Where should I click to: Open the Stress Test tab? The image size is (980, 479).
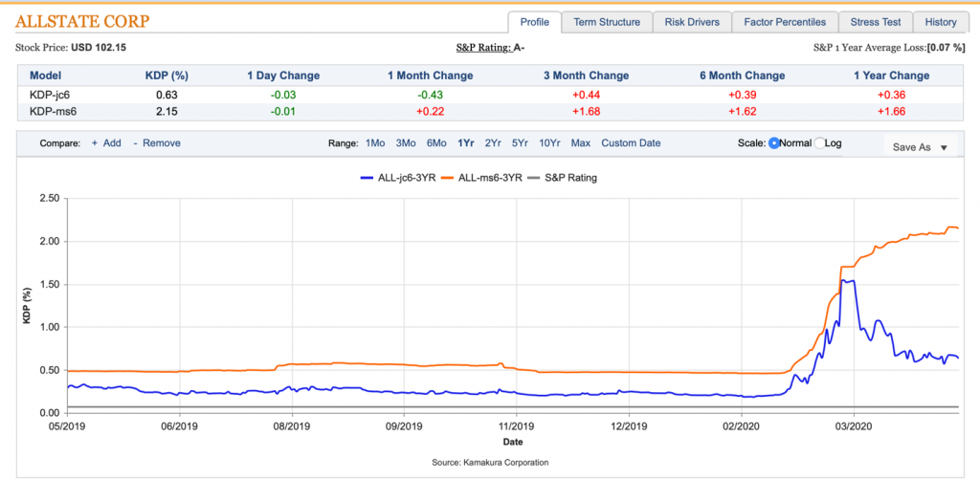point(876,22)
